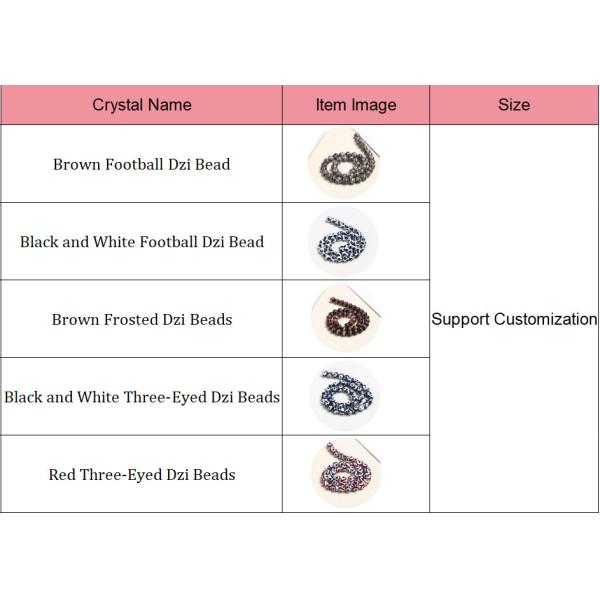Select the Item Image column header

[x=356, y=105]
